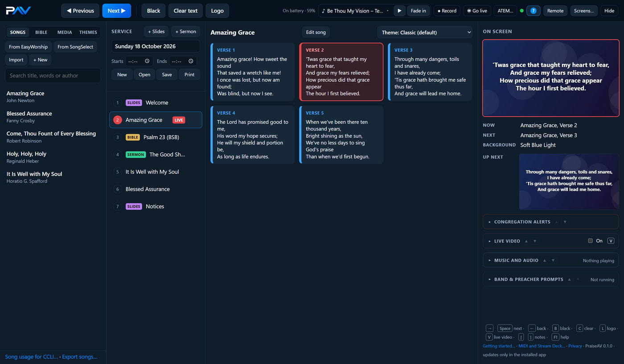This screenshot has width=624, height=364.
Task: Click the blue help question mark icon
Action: pyautogui.click(x=534, y=11)
